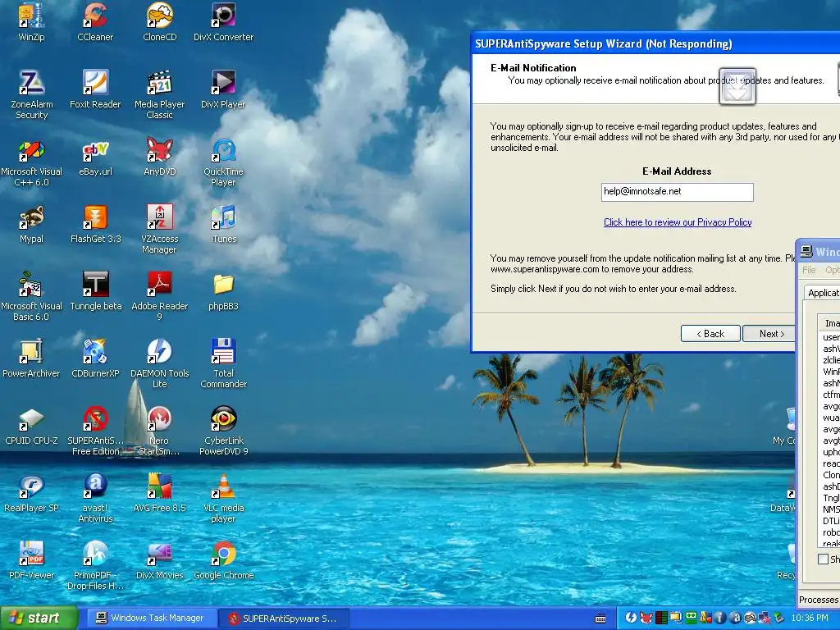
Task: Click the Next button in setup wizard
Action: point(770,334)
